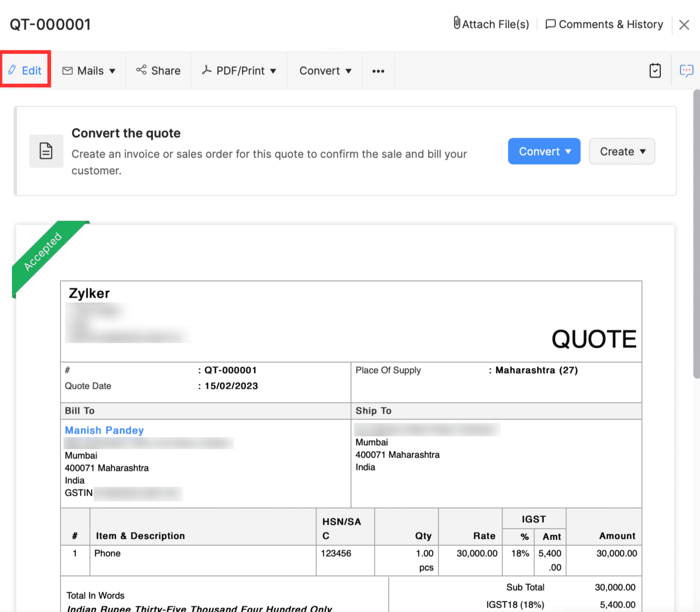Click the document icon beside Convert the quote

[46, 151]
